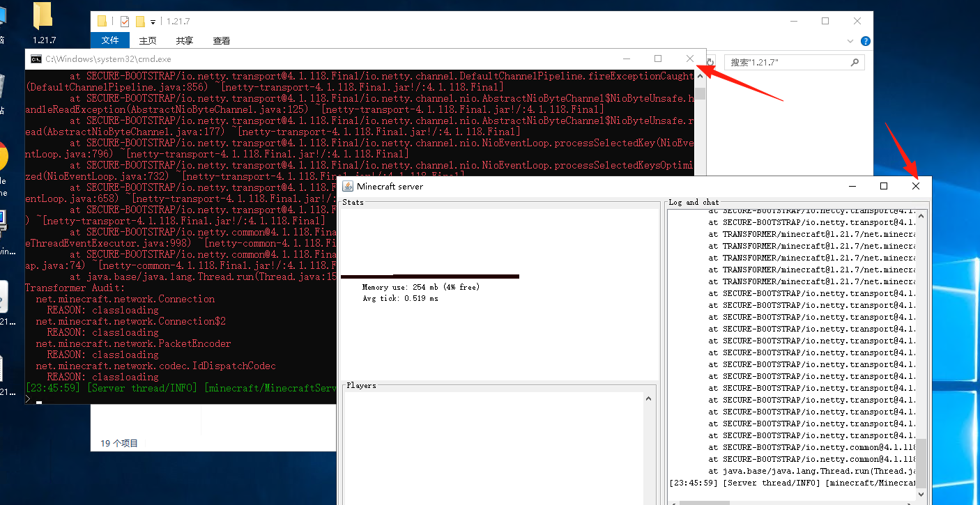Image resolution: width=980 pixels, height=505 pixels.
Task: Open the 文件 tab in Explorer
Action: tap(110, 41)
